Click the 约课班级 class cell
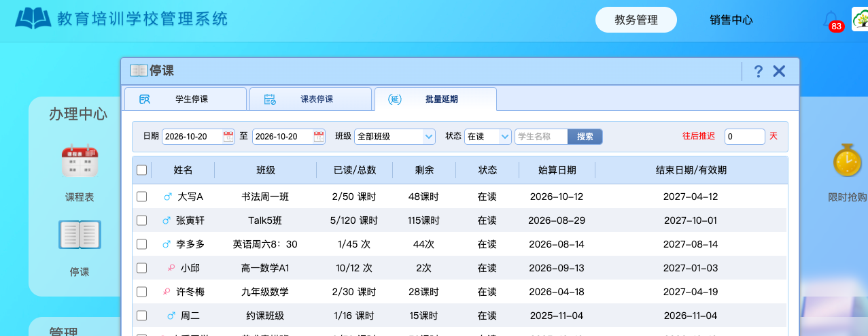This screenshot has height=336, width=868. point(265,316)
